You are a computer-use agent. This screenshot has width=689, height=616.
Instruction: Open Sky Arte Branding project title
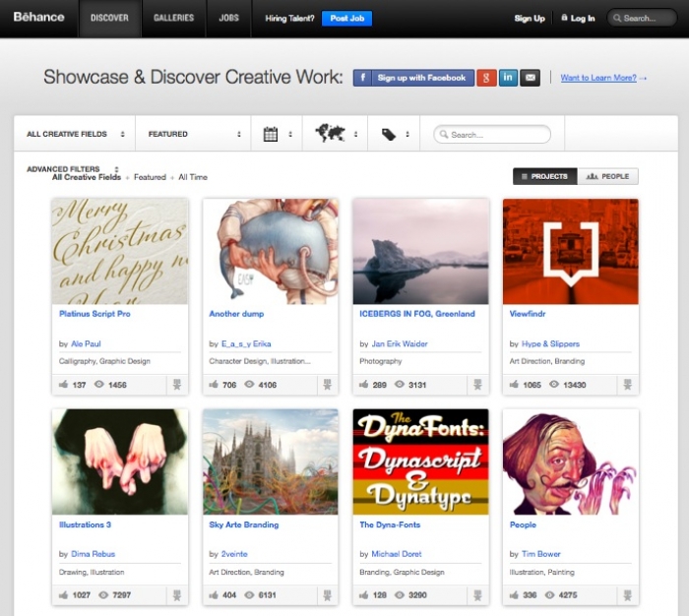pos(244,524)
